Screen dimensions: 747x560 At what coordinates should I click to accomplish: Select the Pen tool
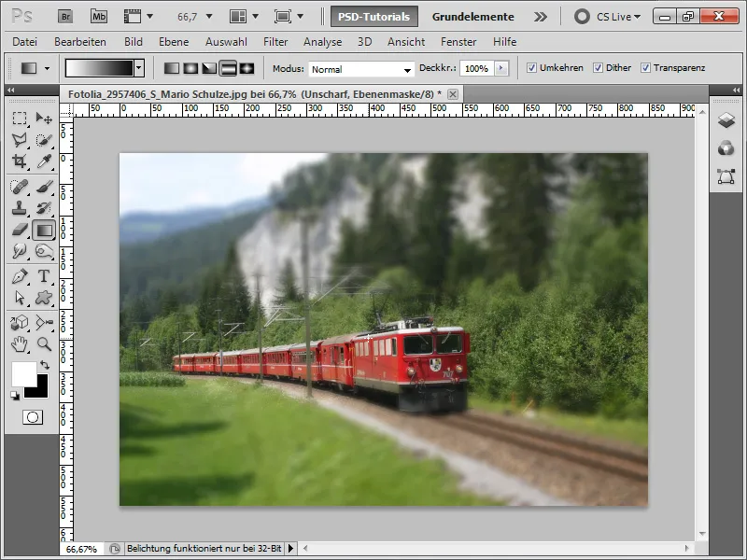(x=20, y=276)
